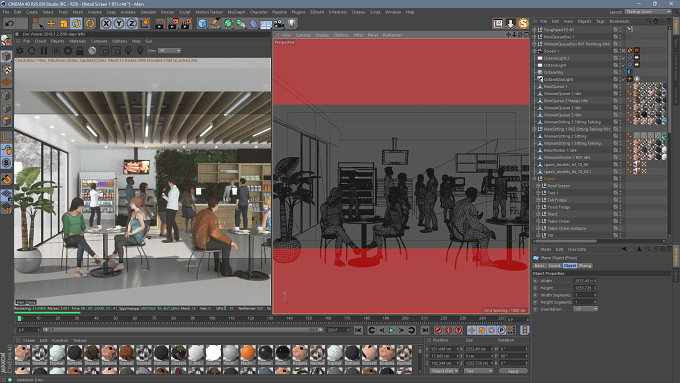Expand the ManQueueBas 1 object
Image resolution: width=680 pixels, height=383 pixels.
tap(534, 37)
